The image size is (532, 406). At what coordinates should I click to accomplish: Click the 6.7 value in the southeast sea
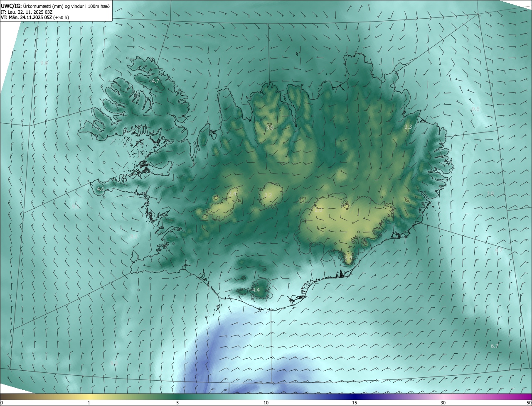[x=494, y=346]
